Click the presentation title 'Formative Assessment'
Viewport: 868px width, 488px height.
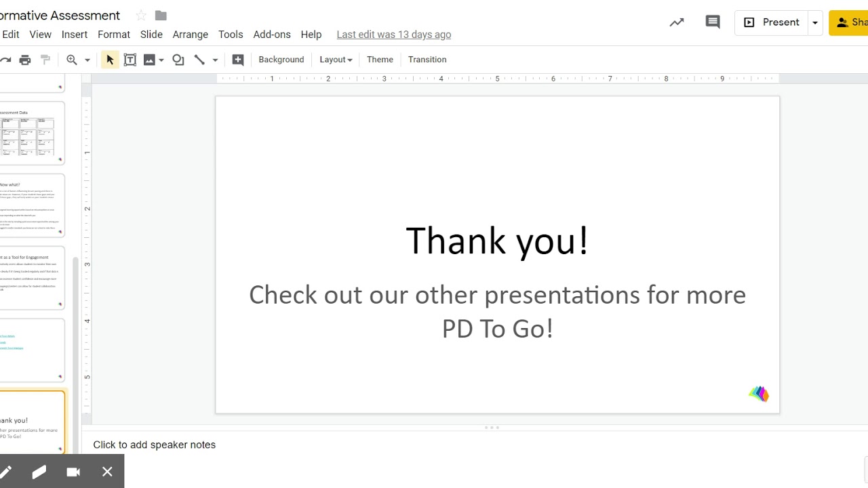coord(60,15)
